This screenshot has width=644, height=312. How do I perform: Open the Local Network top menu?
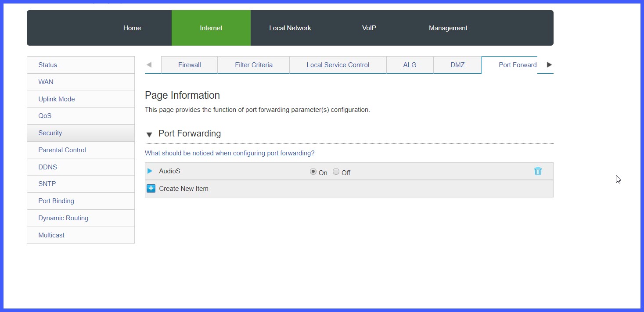290,28
